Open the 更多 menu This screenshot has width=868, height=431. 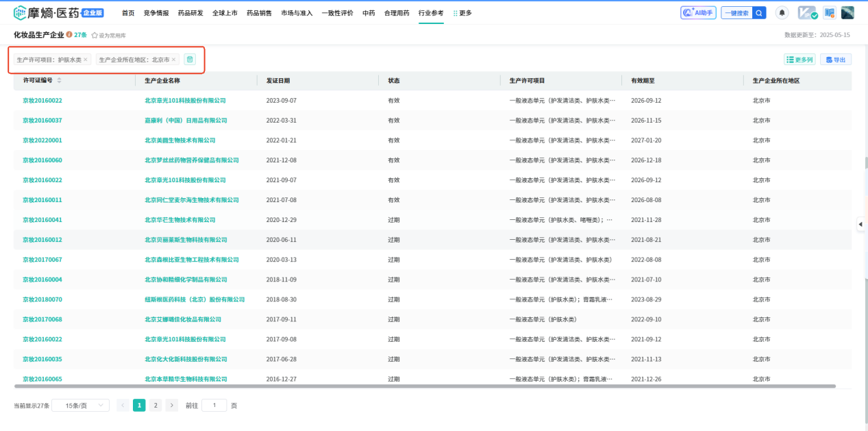(x=462, y=13)
